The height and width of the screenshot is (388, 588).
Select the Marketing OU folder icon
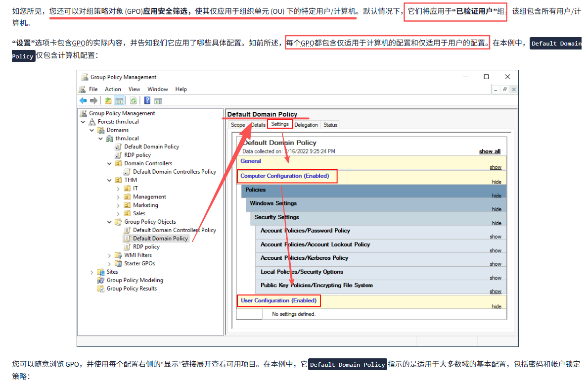(127, 205)
